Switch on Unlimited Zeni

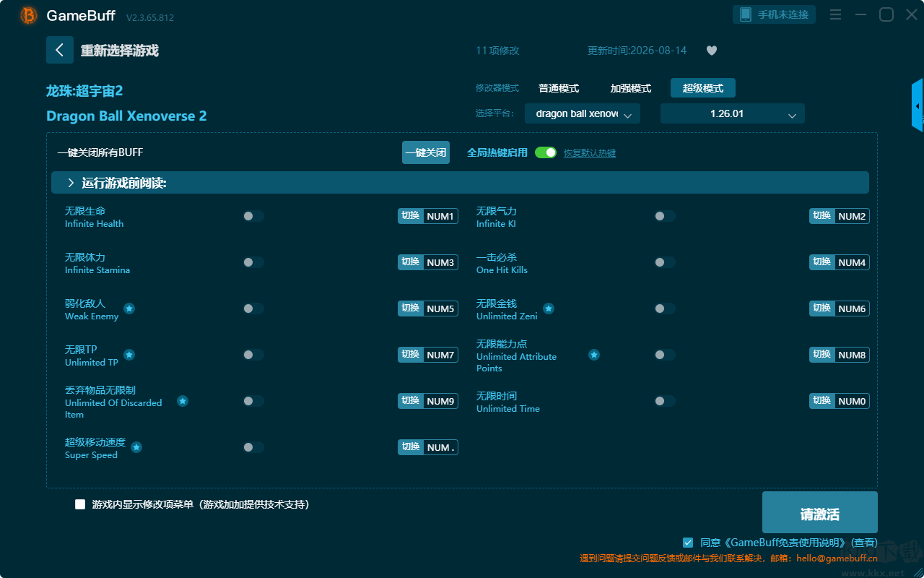(x=665, y=309)
